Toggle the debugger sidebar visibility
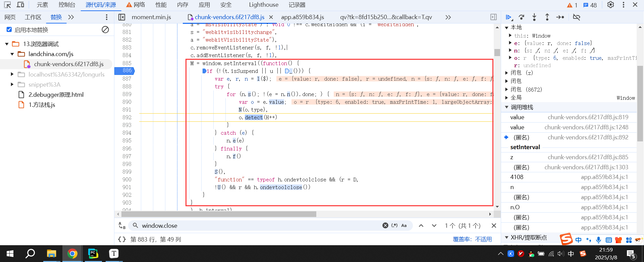The image size is (644, 262). point(493,17)
